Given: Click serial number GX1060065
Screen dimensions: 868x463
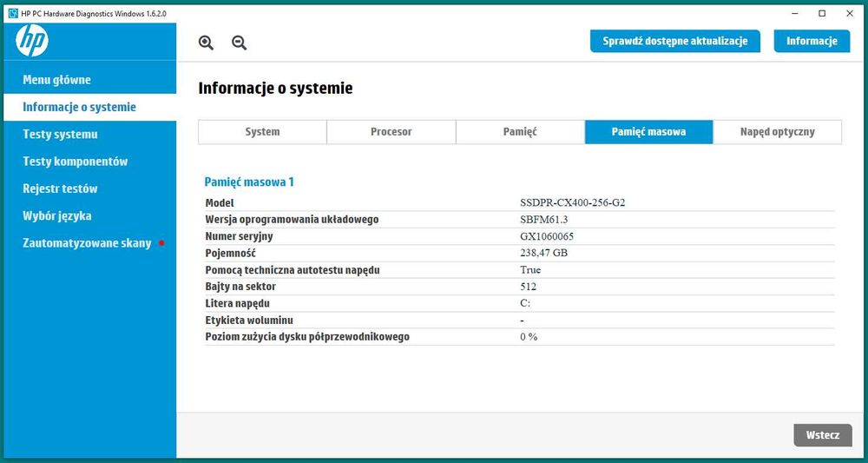Looking at the screenshot, I should click(x=547, y=236).
